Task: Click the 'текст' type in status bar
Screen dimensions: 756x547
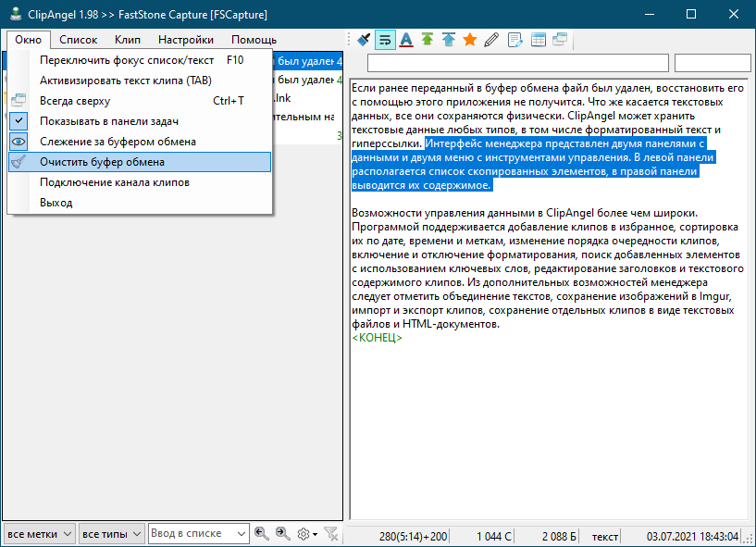Action: [x=605, y=537]
